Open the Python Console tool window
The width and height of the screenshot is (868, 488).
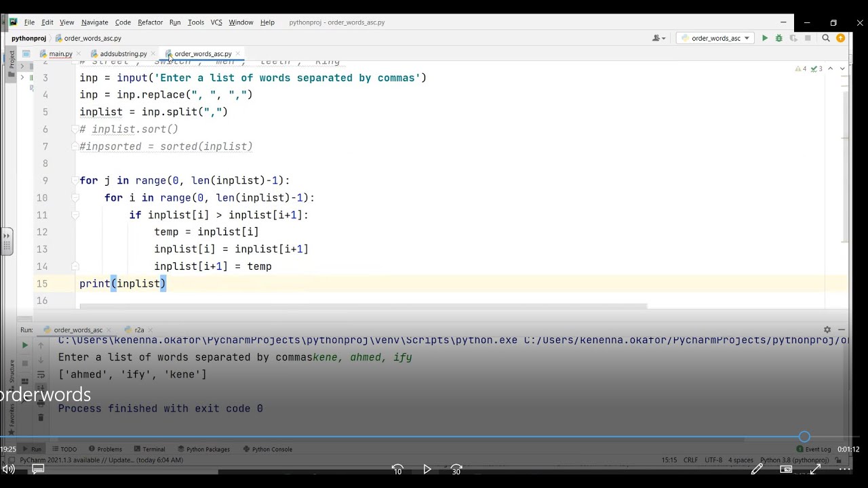(267, 449)
